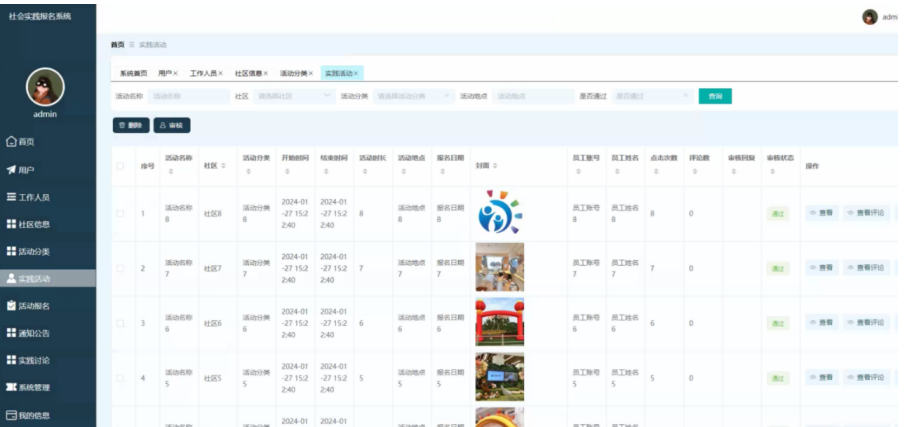This screenshot has width=921, height=427.
Task: Click the green 查询 search button
Action: 715,96
